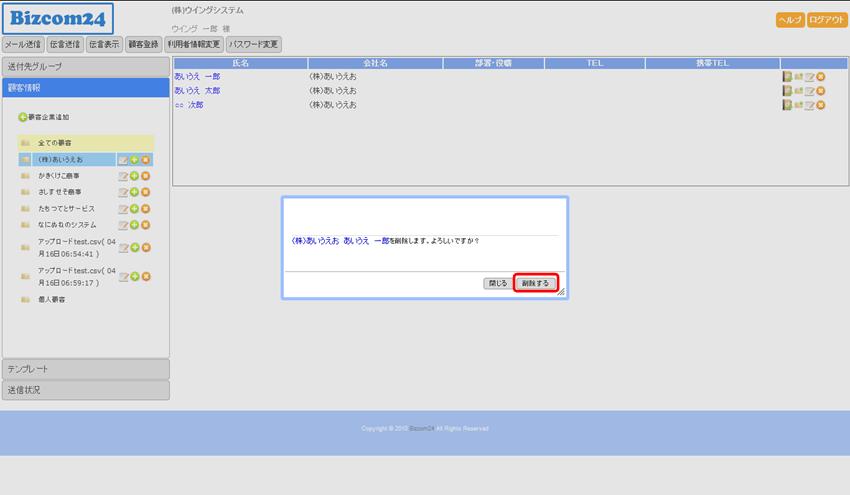Confirm deletion with 削除する button

point(535,283)
